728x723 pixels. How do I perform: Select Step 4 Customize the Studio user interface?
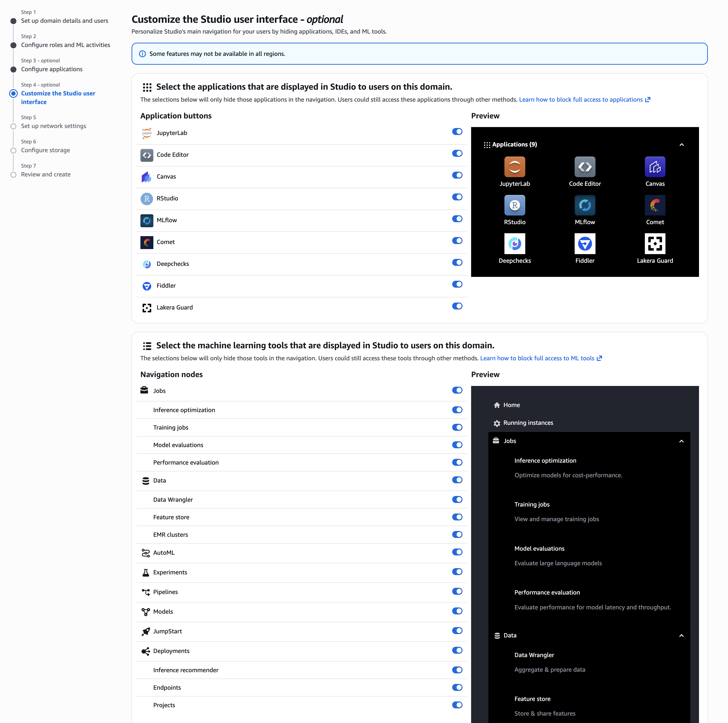pos(58,98)
